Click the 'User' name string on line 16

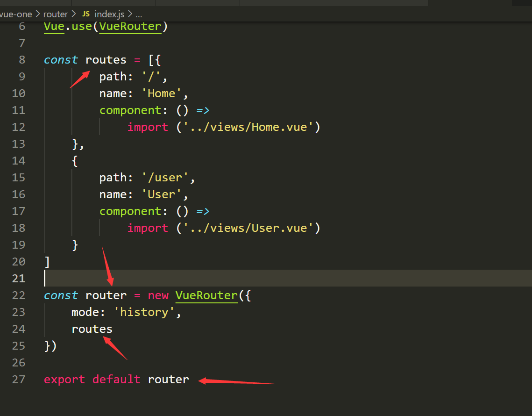pyautogui.click(x=162, y=194)
